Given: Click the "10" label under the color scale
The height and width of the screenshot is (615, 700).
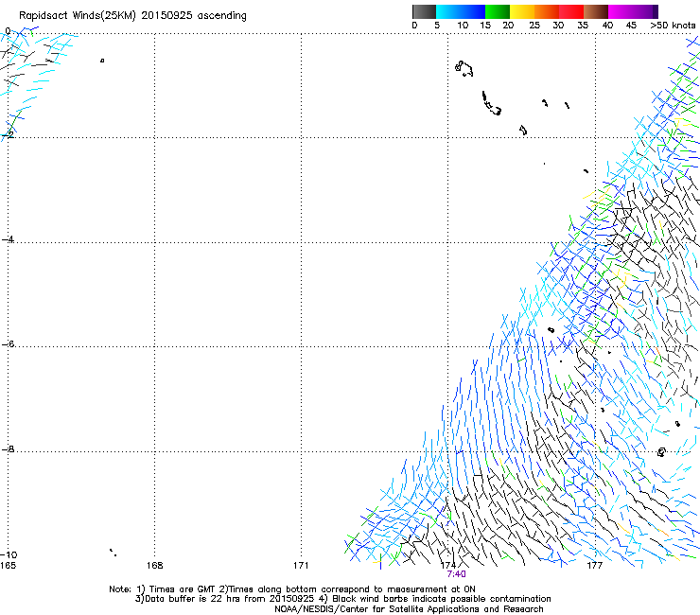Looking at the screenshot, I should (463, 26).
